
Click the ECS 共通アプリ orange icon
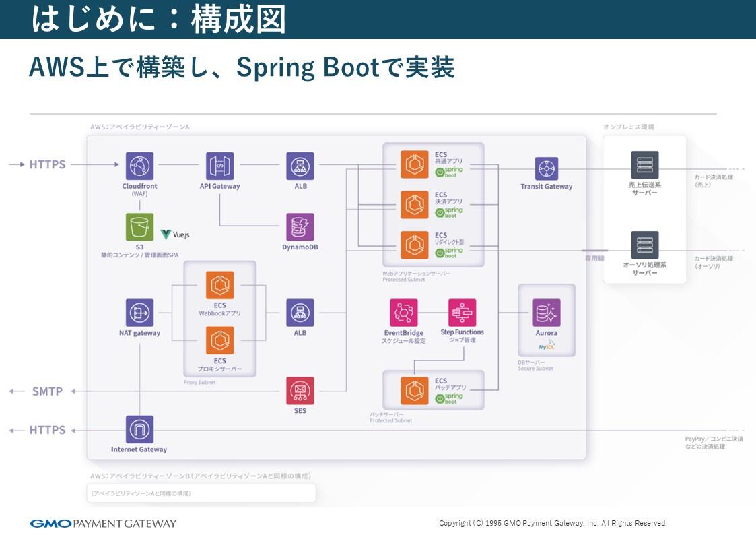point(414,164)
